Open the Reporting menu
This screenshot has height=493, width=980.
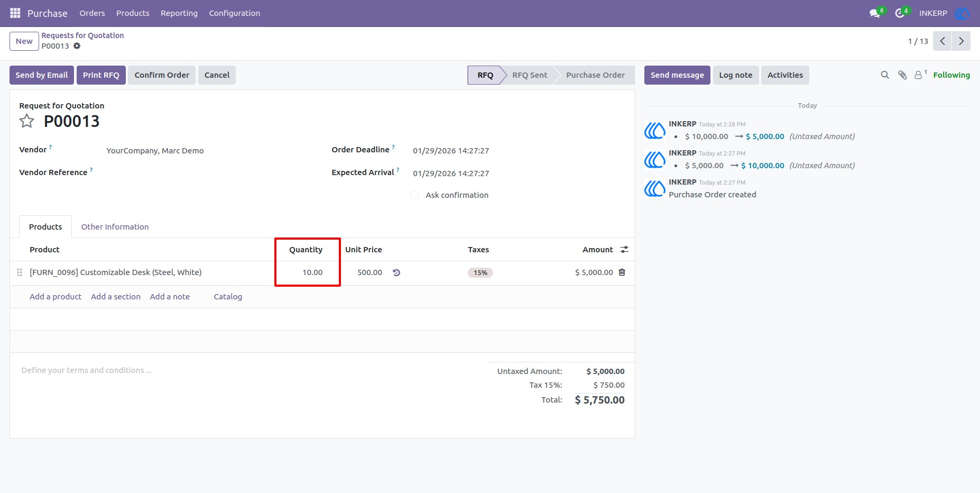[179, 13]
